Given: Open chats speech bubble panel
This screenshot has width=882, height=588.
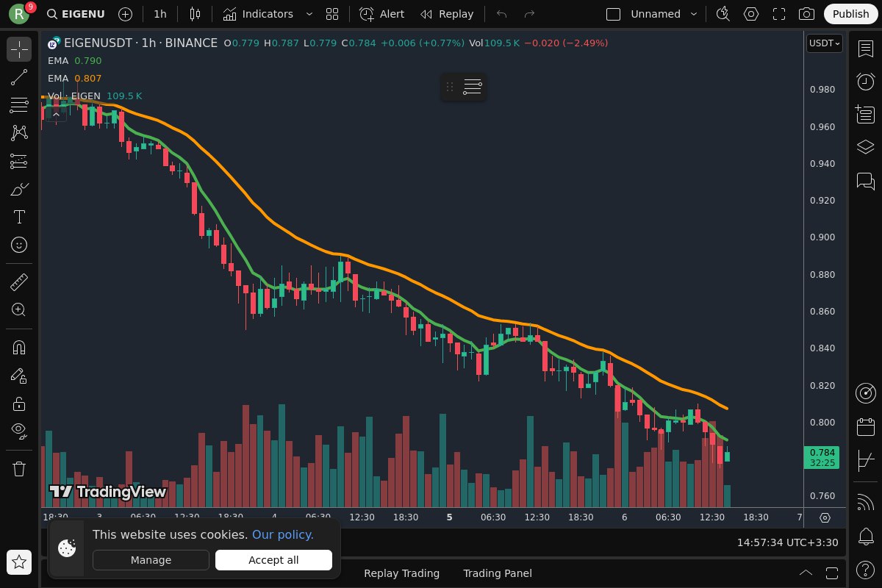Looking at the screenshot, I should click(865, 180).
